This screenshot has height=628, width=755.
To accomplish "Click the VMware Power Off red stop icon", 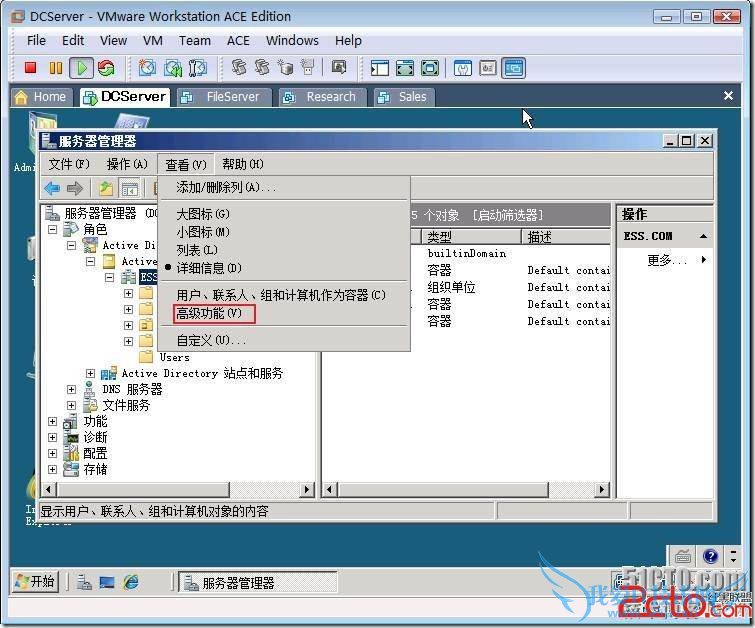I will [x=31, y=67].
